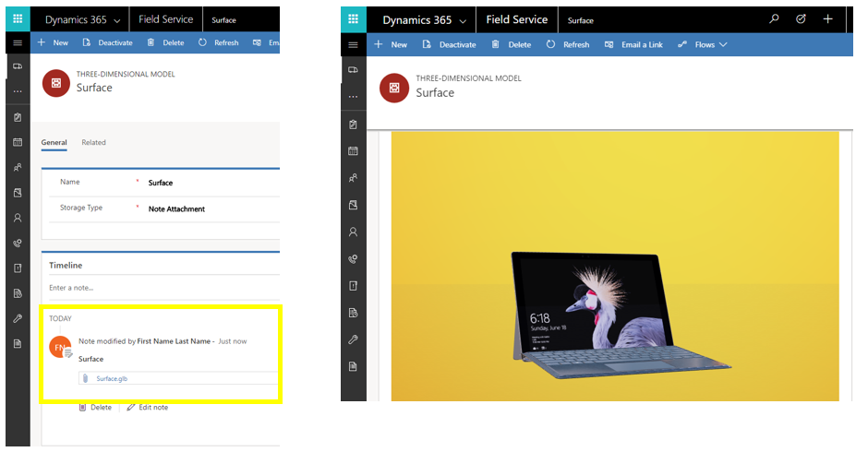Open app launcher waffle in left window
868x452 pixels.
point(18,18)
